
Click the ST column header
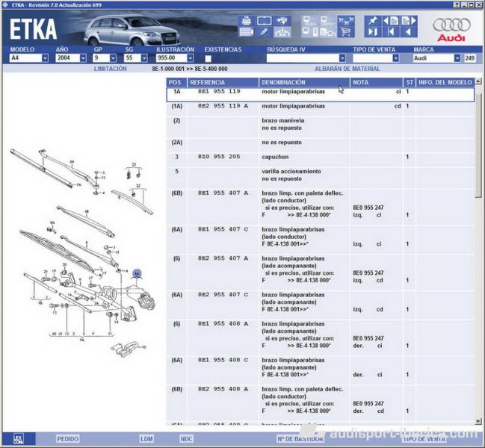(x=410, y=82)
